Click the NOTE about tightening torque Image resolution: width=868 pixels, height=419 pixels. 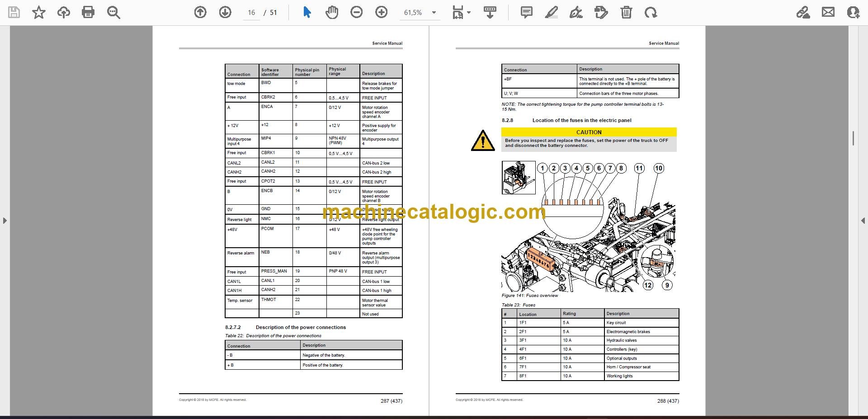coord(583,107)
